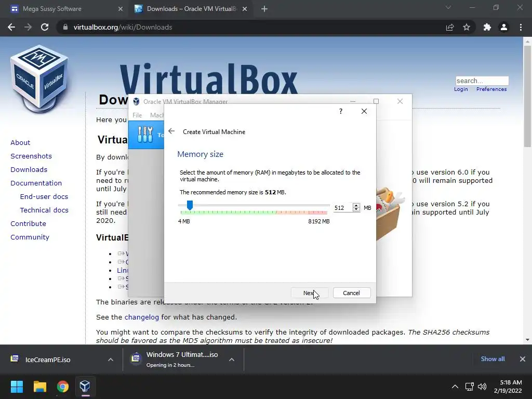Click the website search field

[482, 81]
